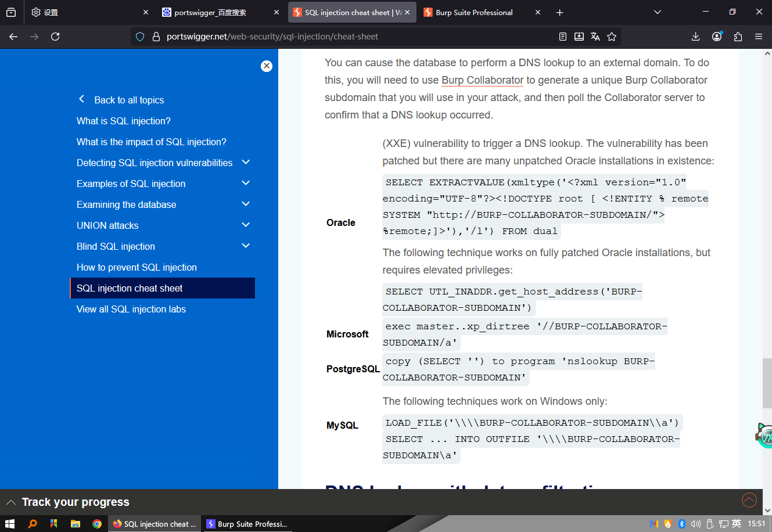772x532 pixels.
Task: Launch Chrome from the taskbar
Action: pyautogui.click(x=97, y=524)
